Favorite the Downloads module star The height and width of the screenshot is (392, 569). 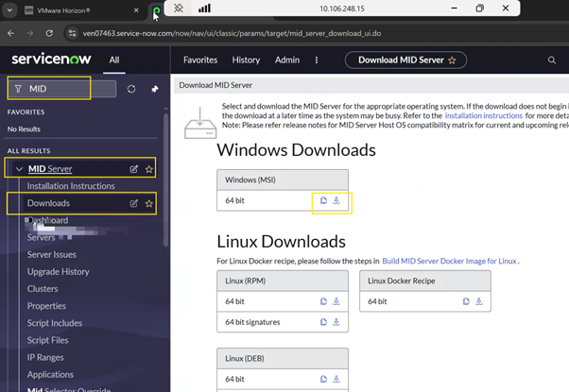[148, 203]
